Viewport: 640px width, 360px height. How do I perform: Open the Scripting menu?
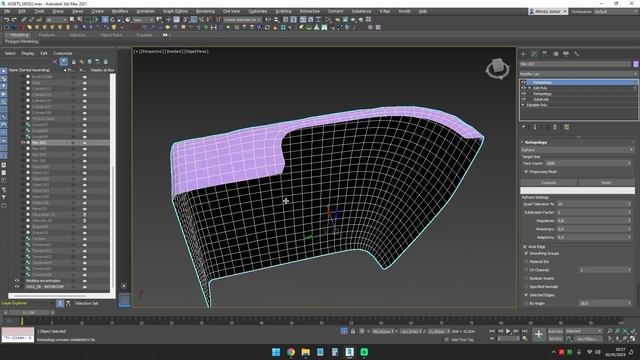pyautogui.click(x=283, y=11)
